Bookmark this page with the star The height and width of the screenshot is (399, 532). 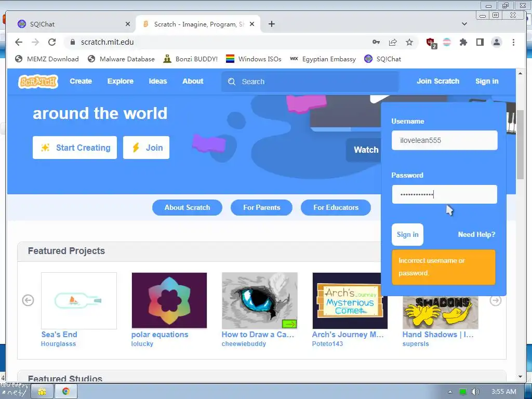[x=409, y=42]
